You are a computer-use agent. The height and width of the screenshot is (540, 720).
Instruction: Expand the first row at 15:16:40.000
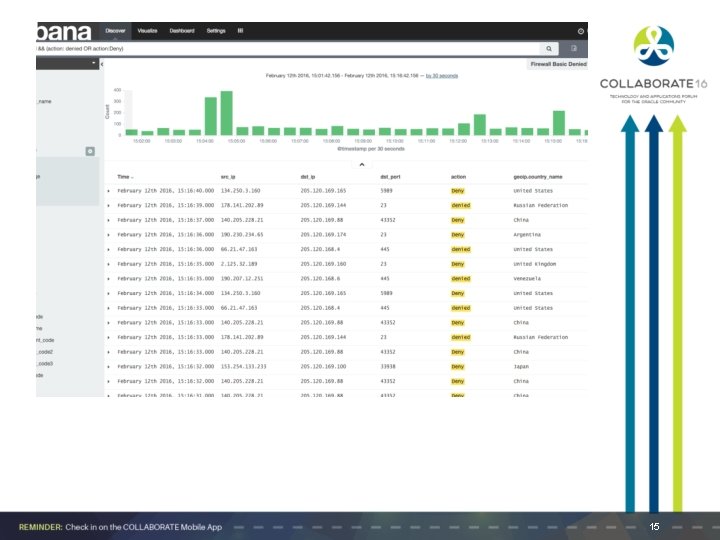point(109,191)
